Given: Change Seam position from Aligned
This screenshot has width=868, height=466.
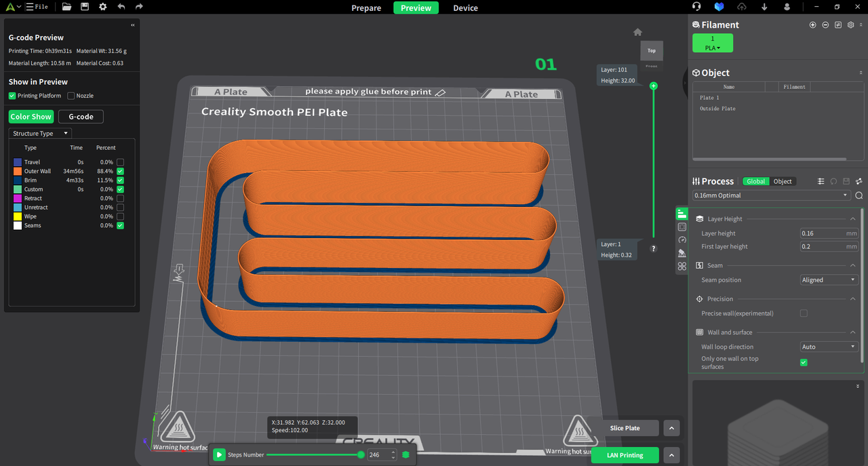Looking at the screenshot, I should [829, 279].
